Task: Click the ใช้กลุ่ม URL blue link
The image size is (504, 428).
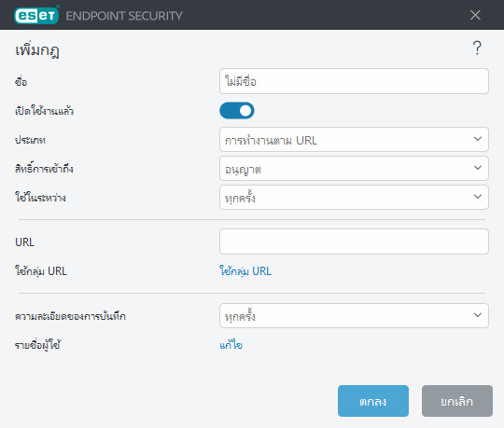Action: (x=245, y=271)
